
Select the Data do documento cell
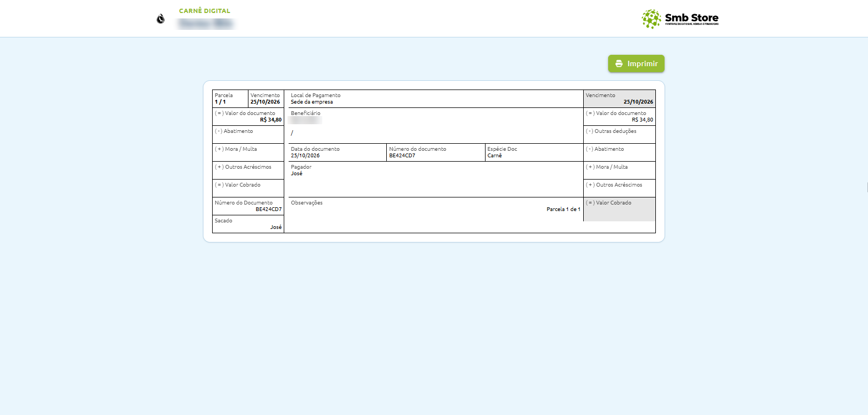337,152
